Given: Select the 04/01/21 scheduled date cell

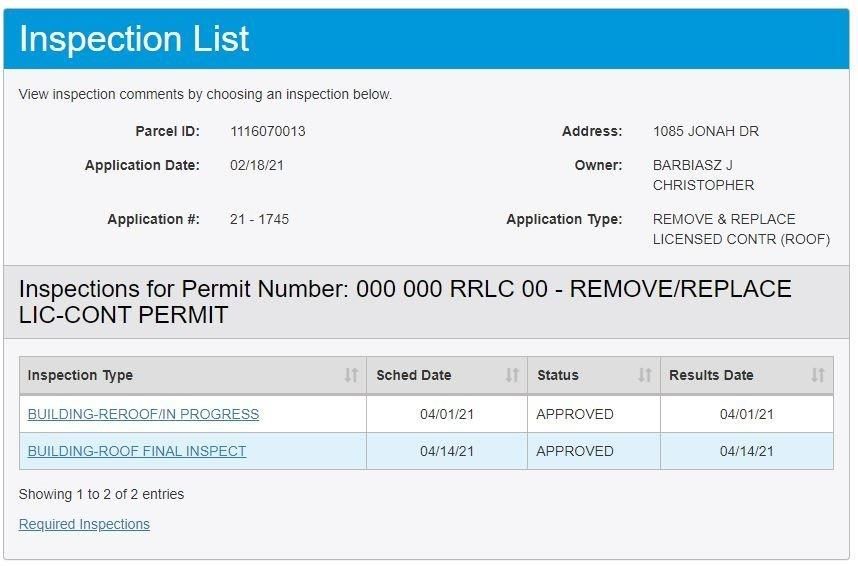Looking at the screenshot, I should [447, 414].
